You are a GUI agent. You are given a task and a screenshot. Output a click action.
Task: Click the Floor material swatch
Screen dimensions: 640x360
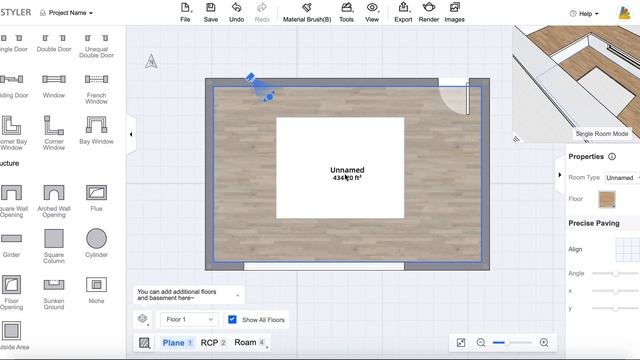(x=607, y=200)
